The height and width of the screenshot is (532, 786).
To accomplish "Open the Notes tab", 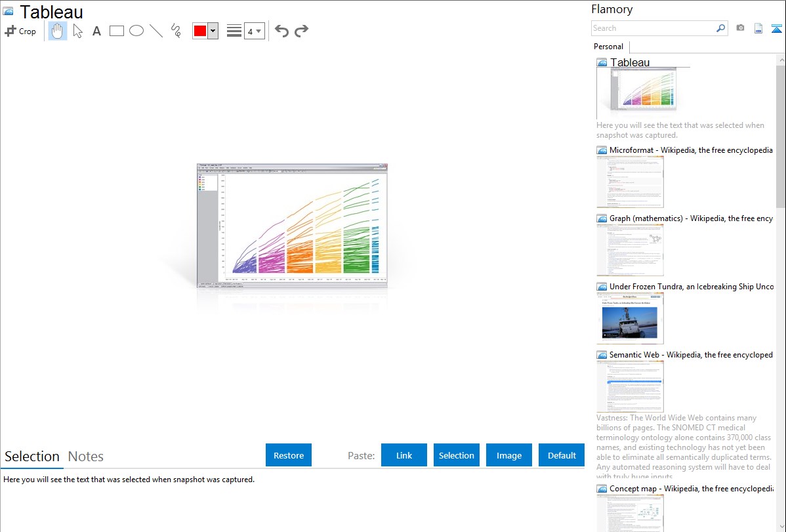I will point(86,457).
